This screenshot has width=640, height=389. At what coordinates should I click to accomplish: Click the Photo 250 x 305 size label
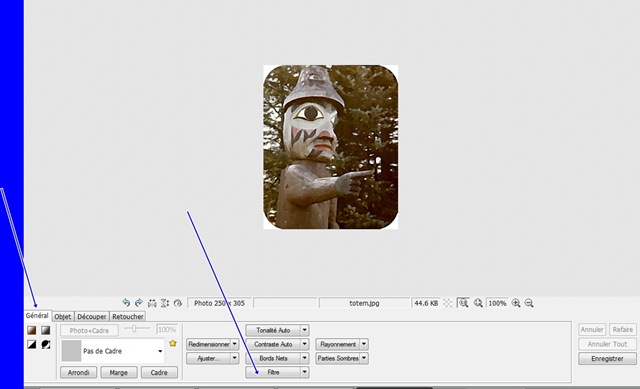(219, 303)
